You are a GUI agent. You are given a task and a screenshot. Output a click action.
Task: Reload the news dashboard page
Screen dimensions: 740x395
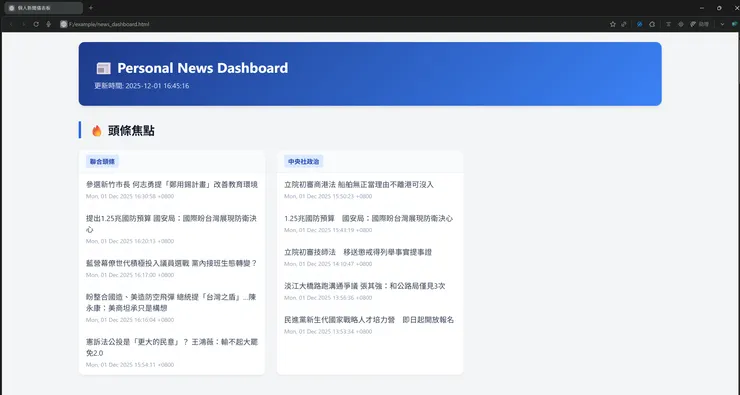(36, 24)
